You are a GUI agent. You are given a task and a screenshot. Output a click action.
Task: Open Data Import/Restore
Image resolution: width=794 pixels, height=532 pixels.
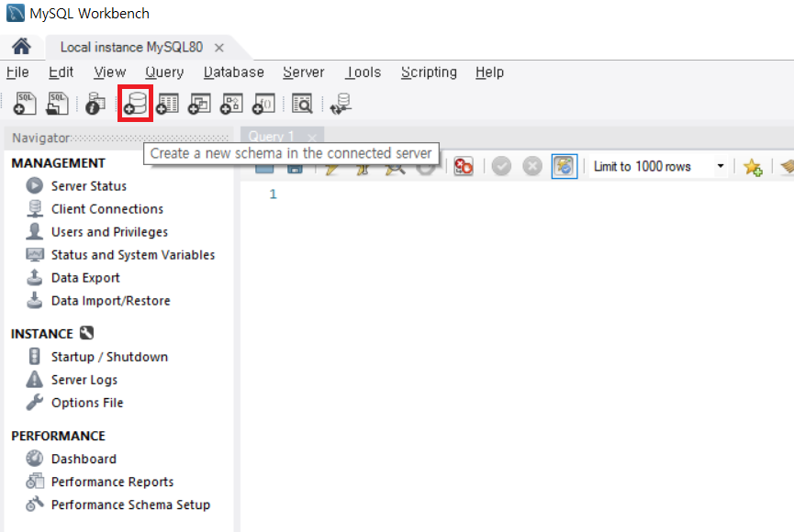111,301
